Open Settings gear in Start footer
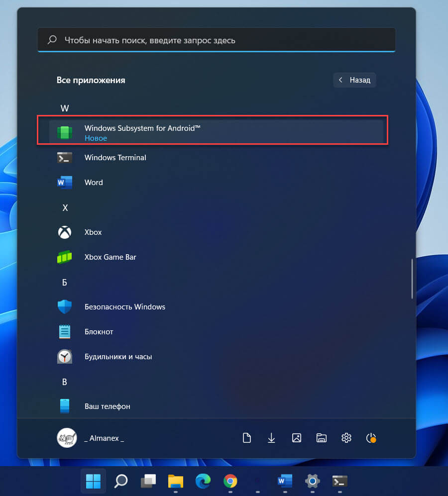Screen dimensions: 448x496 [x=346, y=438]
